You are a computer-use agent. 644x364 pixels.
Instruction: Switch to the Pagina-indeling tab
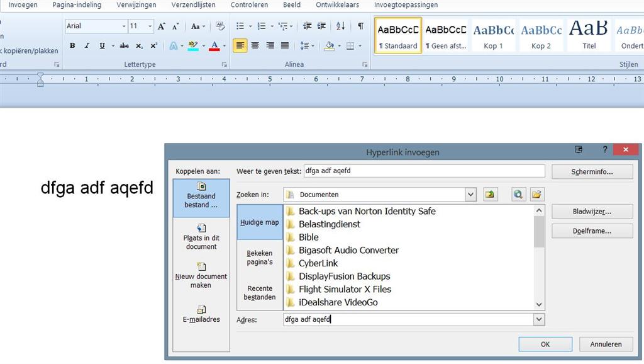[x=77, y=5]
